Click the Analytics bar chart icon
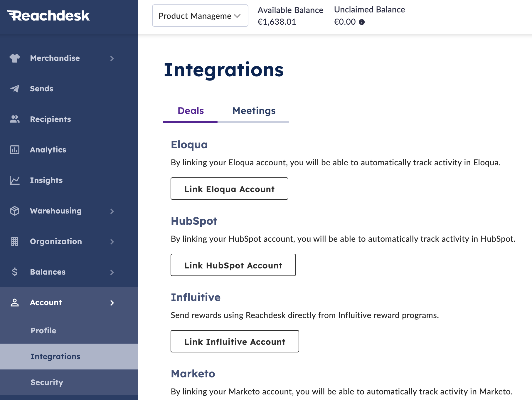Screen dimensions: 532x400 (15, 150)
